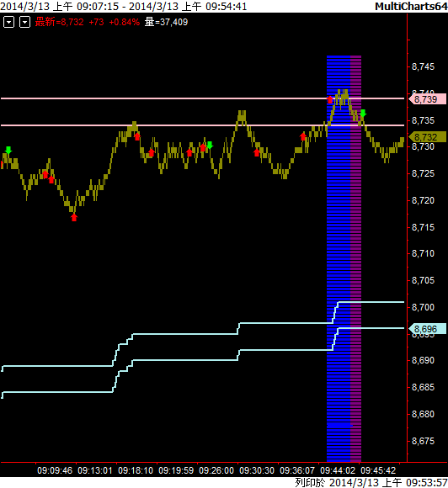Select the purple highlighted vertical band
The width and height of the screenshot is (448, 488).
tap(355, 258)
